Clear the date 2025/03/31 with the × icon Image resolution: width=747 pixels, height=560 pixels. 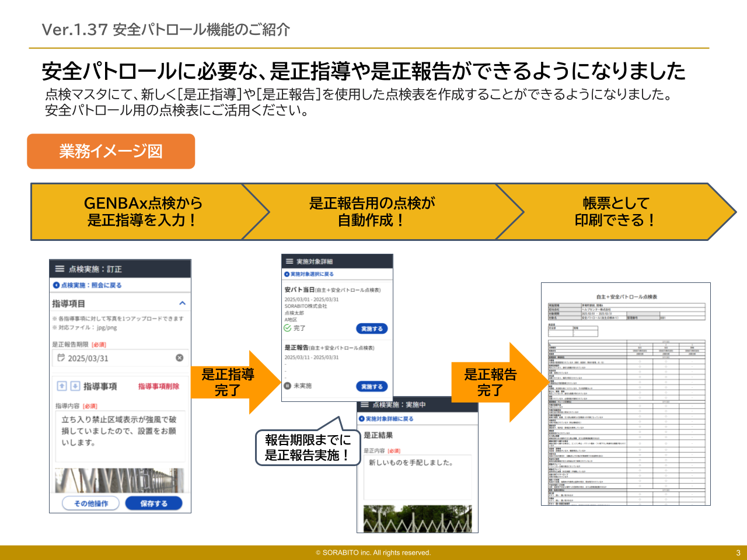[179, 358]
